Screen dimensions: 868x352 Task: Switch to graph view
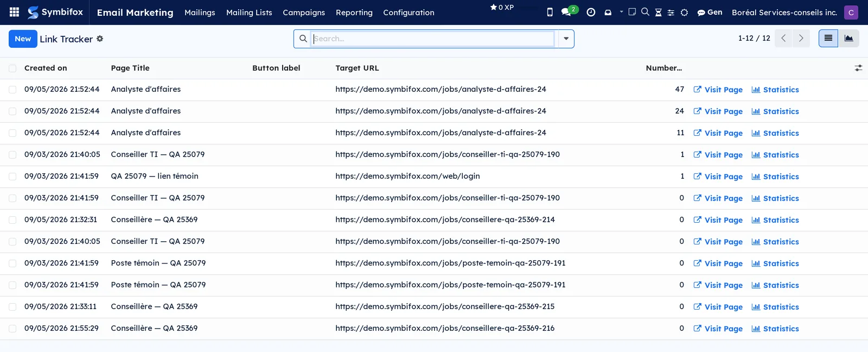point(849,39)
